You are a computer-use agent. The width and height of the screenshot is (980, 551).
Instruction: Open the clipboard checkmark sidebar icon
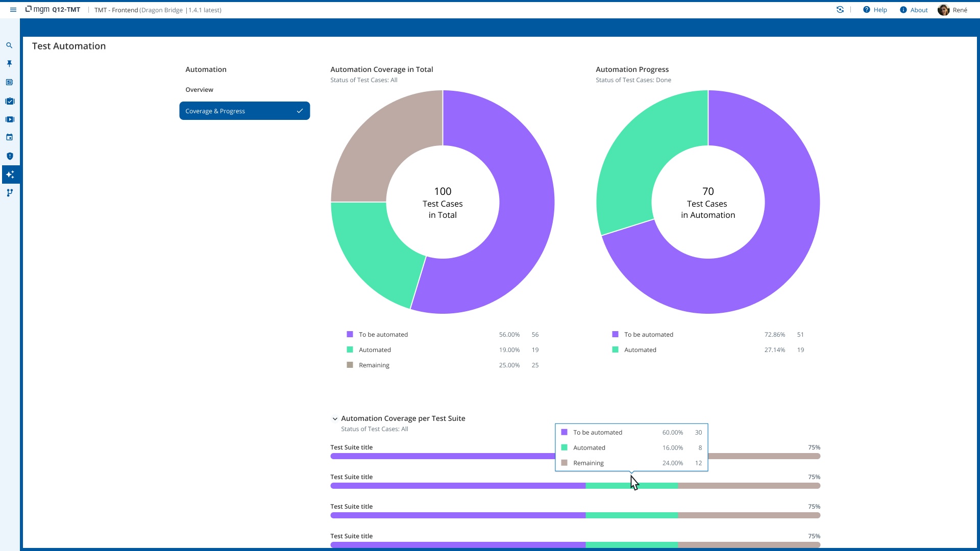point(10,101)
